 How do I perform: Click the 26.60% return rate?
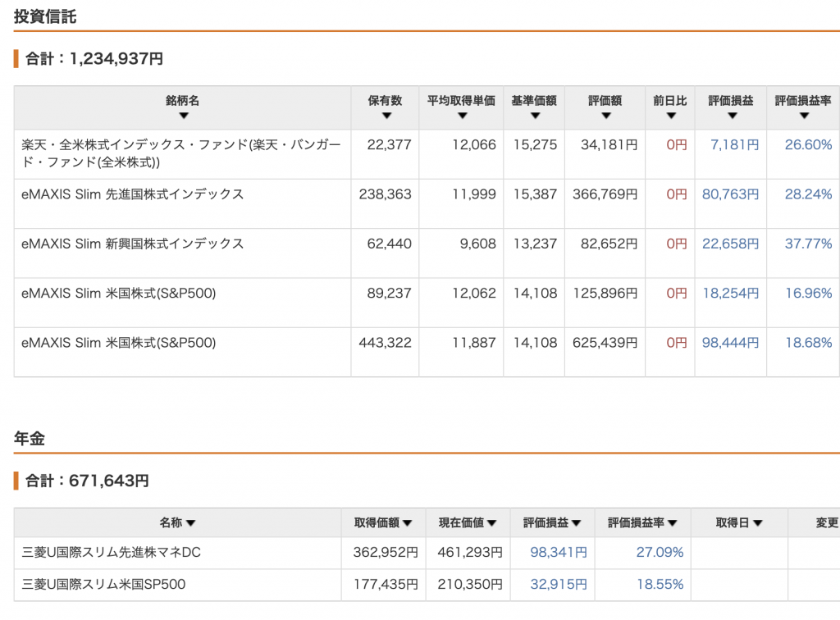point(808,144)
